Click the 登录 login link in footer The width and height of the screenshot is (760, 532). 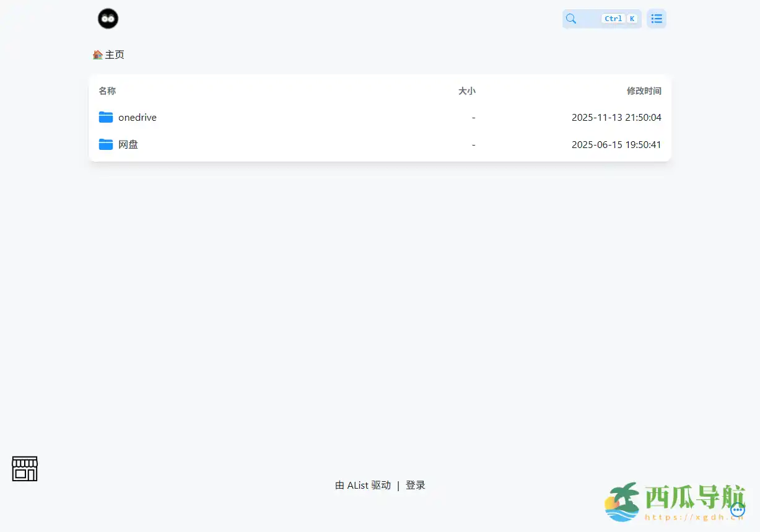click(x=415, y=485)
